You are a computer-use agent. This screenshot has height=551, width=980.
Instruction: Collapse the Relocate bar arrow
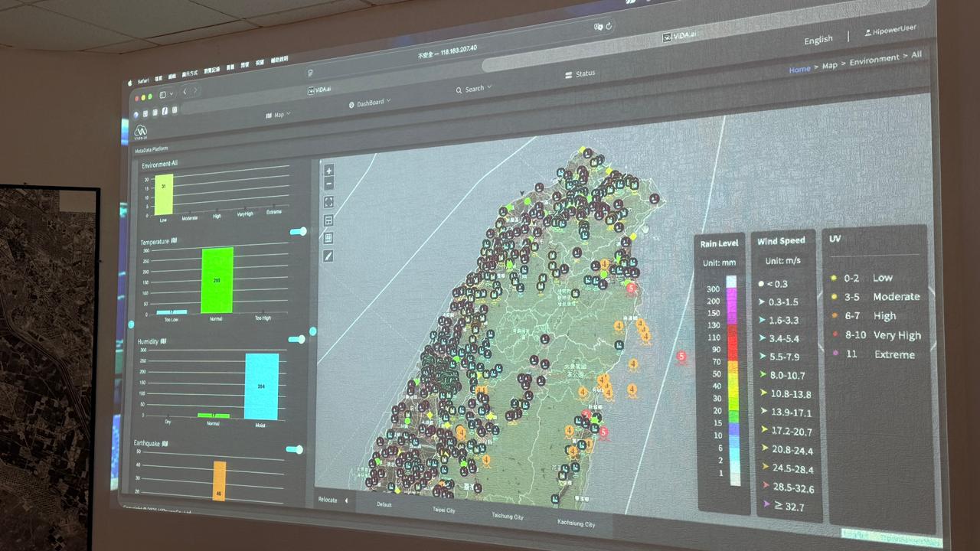click(x=345, y=500)
